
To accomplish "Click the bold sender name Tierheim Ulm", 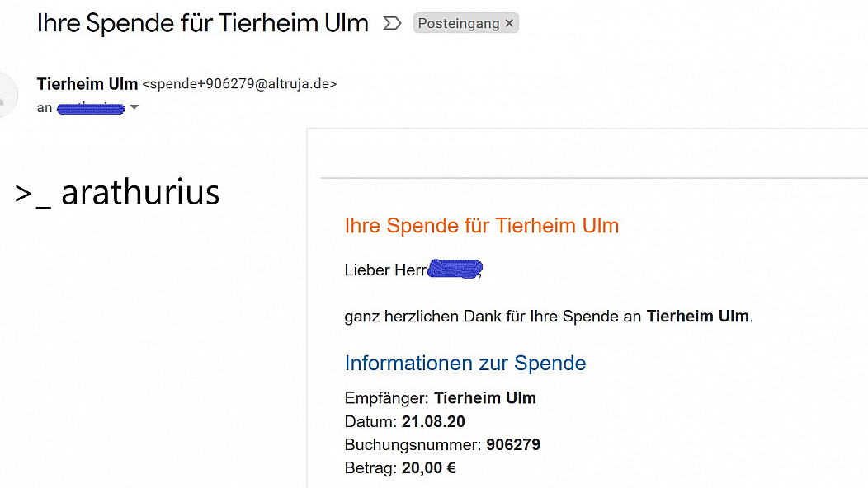I will click(x=87, y=84).
